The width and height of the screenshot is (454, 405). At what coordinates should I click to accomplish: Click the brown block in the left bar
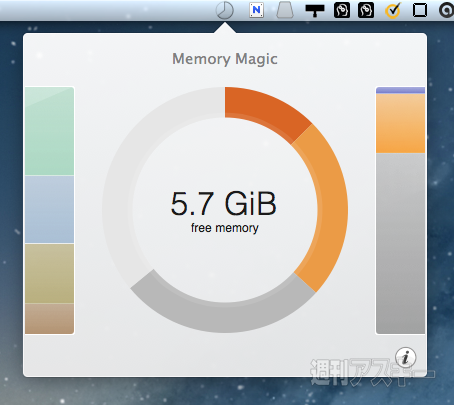point(49,319)
